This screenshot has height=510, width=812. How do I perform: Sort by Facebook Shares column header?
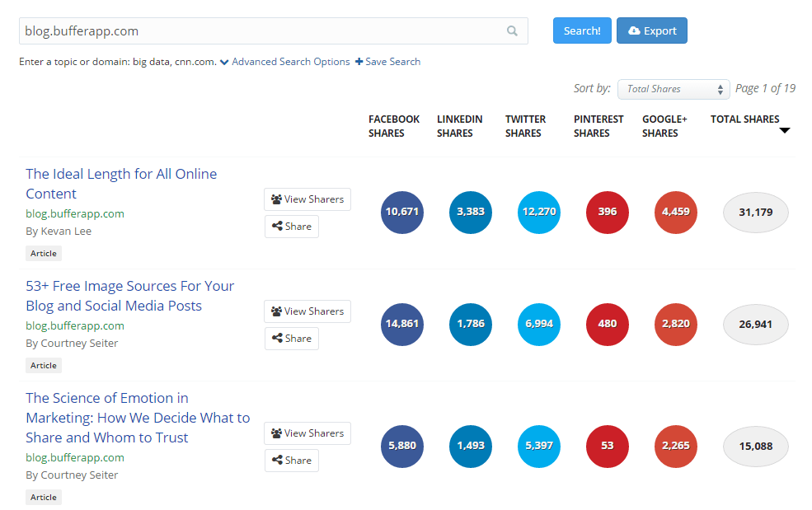(394, 126)
